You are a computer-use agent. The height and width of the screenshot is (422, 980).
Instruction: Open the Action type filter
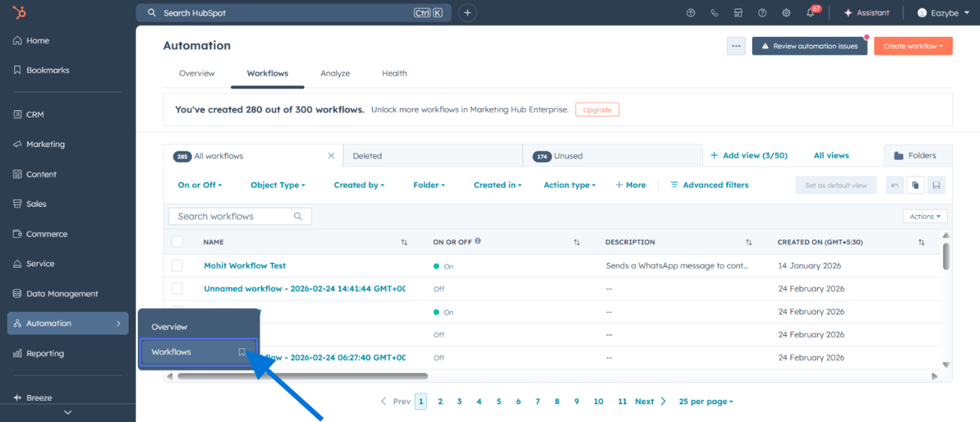tap(570, 185)
